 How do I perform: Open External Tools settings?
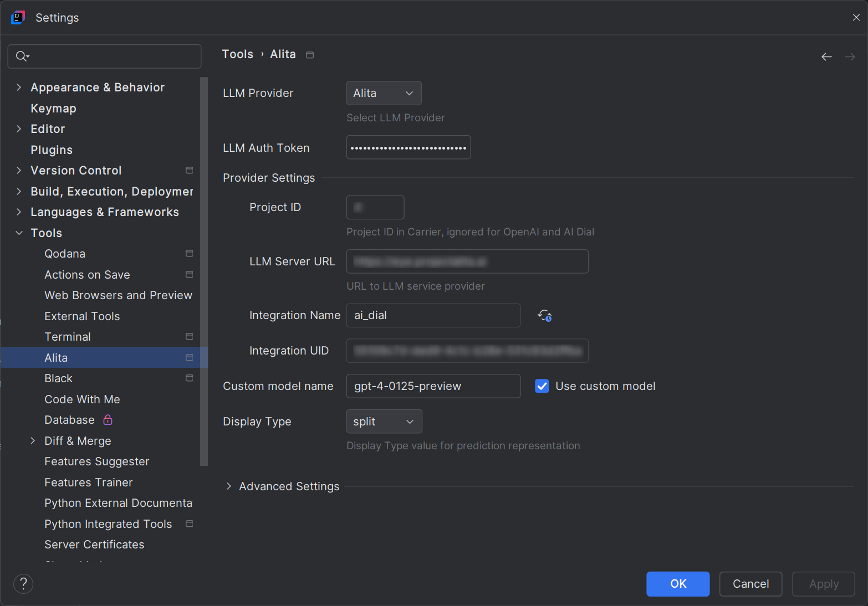[x=82, y=316]
